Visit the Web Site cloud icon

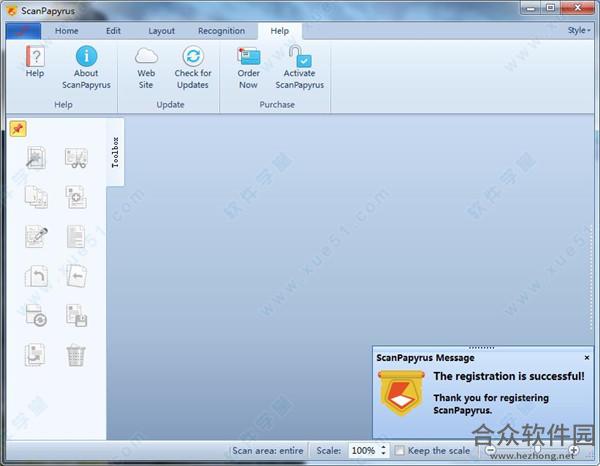(146, 68)
